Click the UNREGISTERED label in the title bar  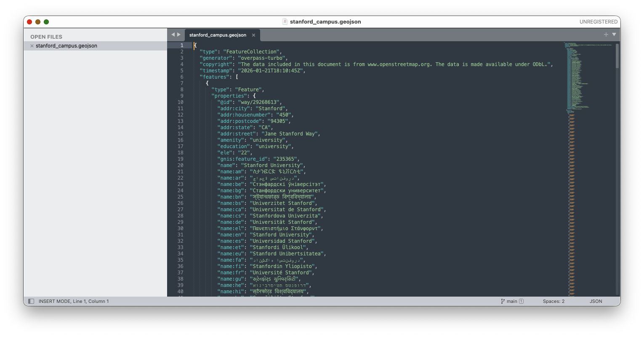[599, 21]
